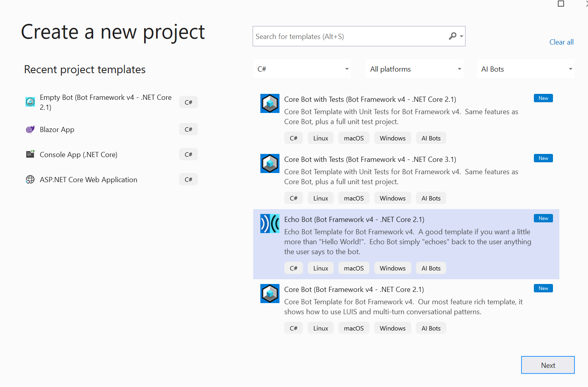The height and width of the screenshot is (387, 588).
Task: Click the Clear all link
Action: coord(561,42)
